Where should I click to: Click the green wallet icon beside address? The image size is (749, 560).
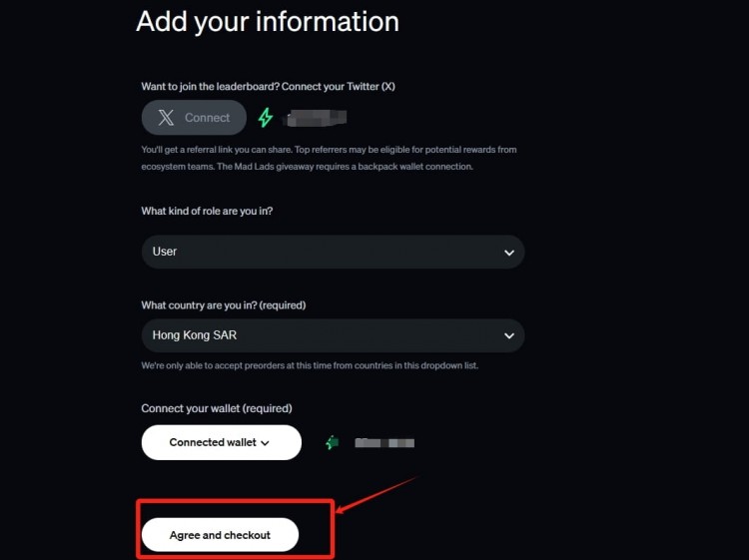click(x=332, y=442)
